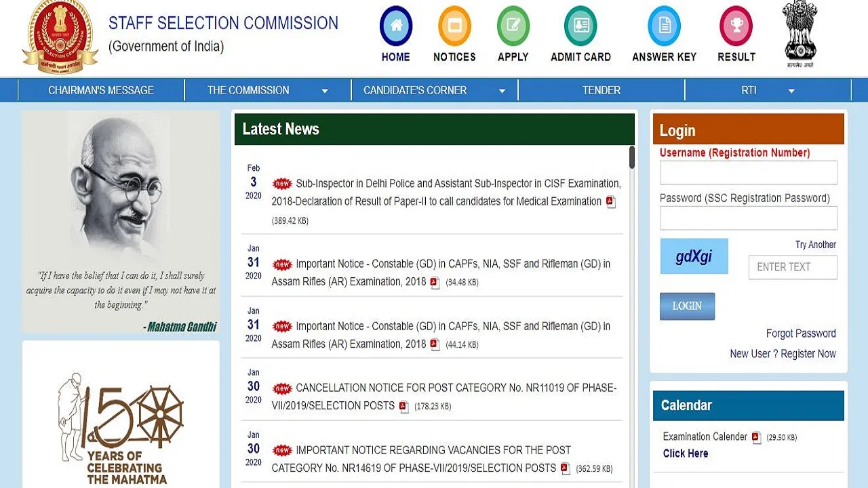Open the Tender menu item

click(601, 90)
